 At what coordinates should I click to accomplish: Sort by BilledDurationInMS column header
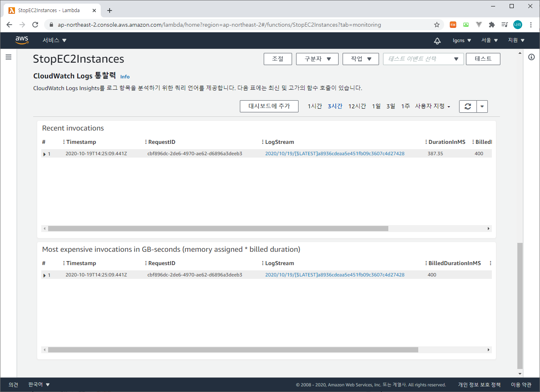(454, 263)
